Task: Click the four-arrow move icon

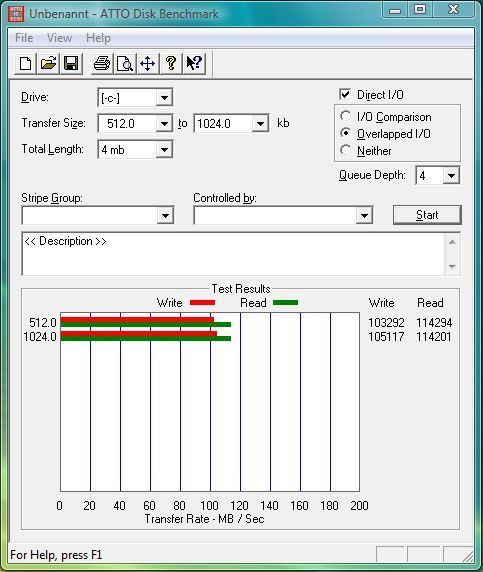Action: point(148,63)
